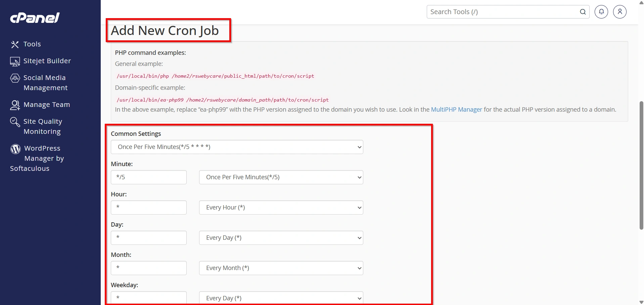Follow the MultiPHP Manager link
The width and height of the screenshot is (644, 305).
[456, 110]
